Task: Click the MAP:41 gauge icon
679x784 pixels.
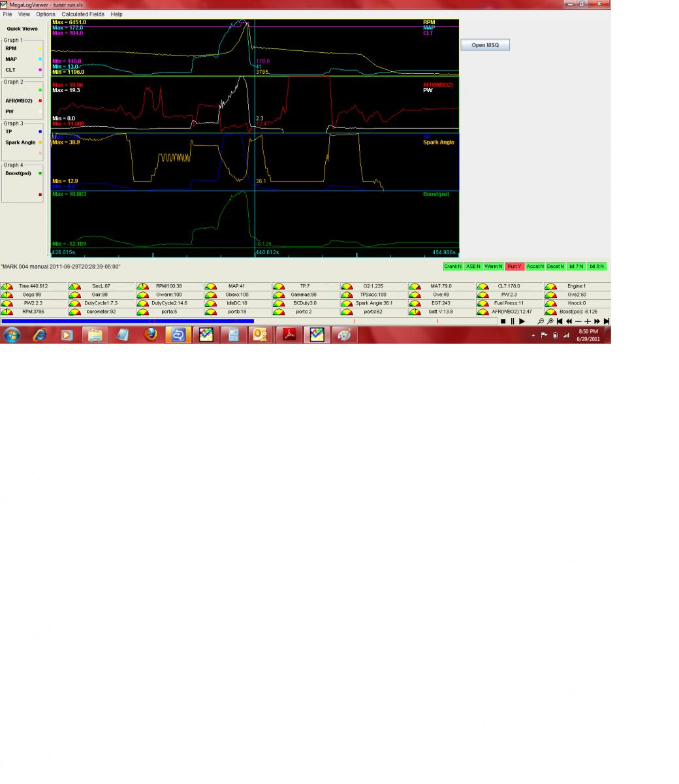Action: pyautogui.click(x=210, y=286)
